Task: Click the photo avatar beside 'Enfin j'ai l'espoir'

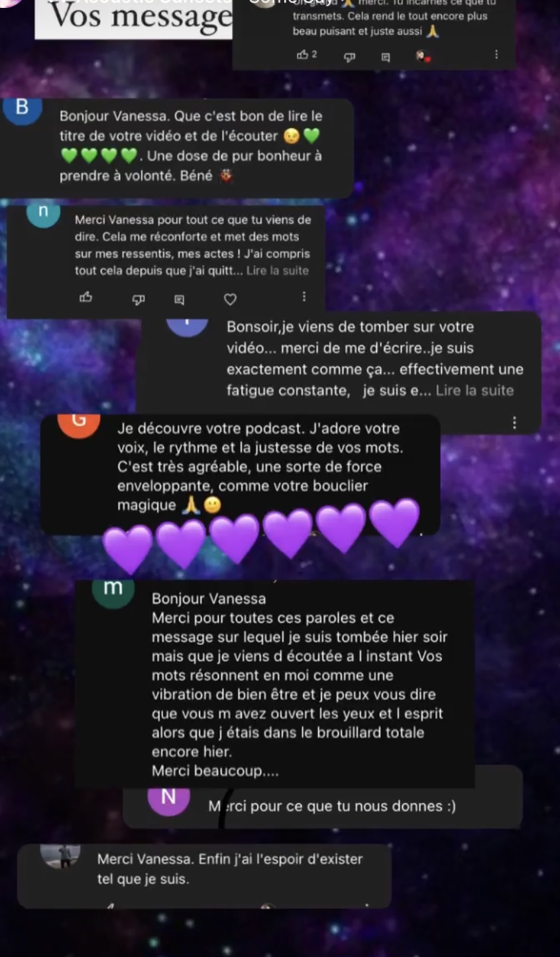Action: pyautogui.click(x=60, y=856)
